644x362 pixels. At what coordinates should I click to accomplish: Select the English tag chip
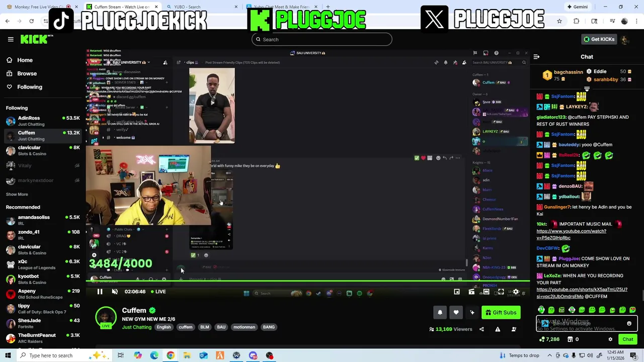pos(164,327)
